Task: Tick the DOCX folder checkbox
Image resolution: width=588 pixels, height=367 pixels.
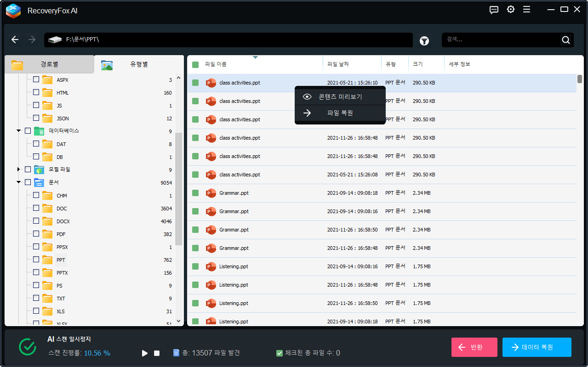Action: coord(36,221)
